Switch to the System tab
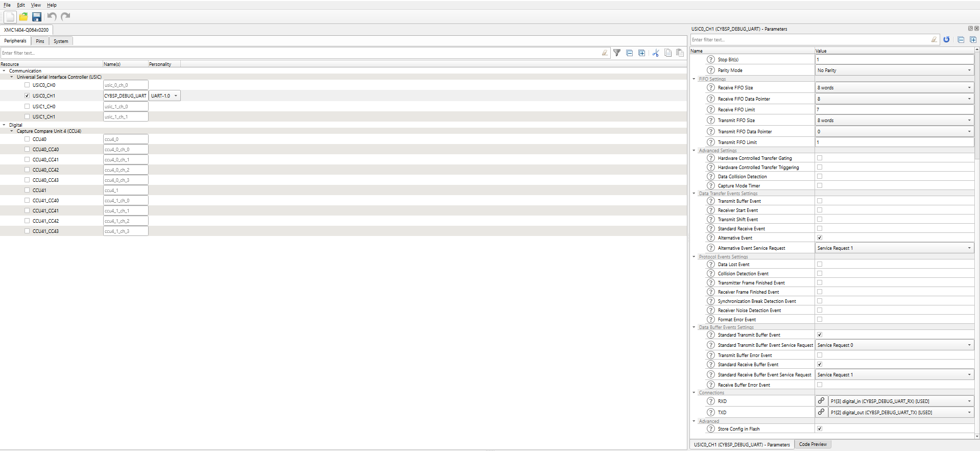The height and width of the screenshot is (451, 980). 61,41
